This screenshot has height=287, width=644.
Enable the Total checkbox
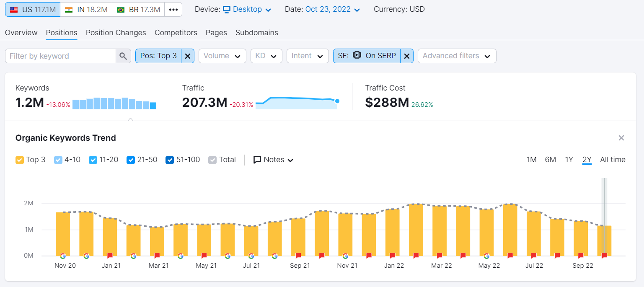tap(212, 160)
